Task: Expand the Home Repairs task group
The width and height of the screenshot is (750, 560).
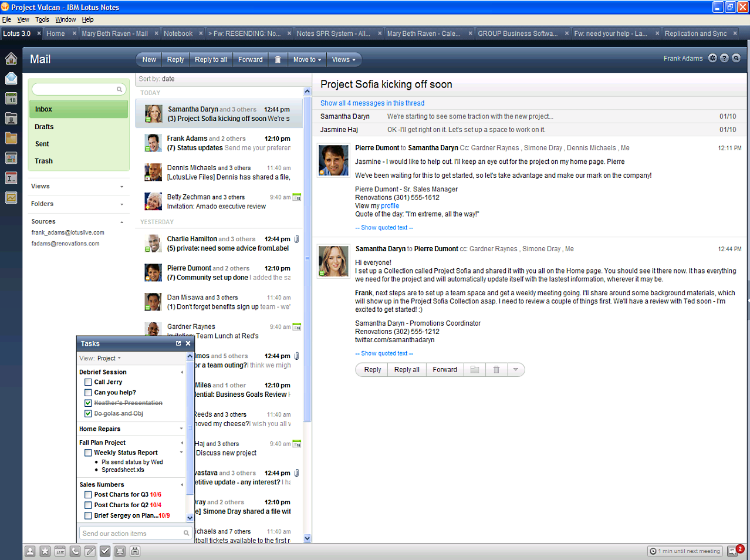Action: coord(181,429)
